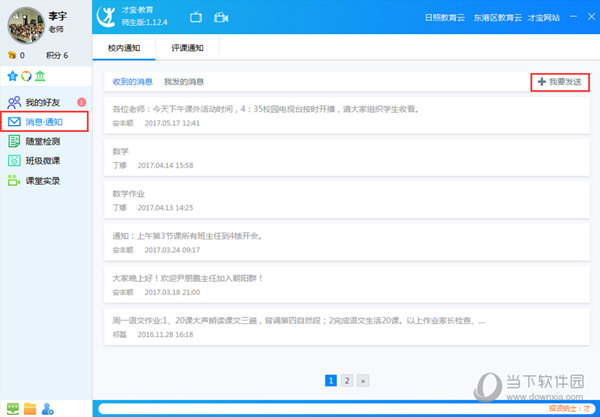Click the 我要发送 button

click(560, 82)
